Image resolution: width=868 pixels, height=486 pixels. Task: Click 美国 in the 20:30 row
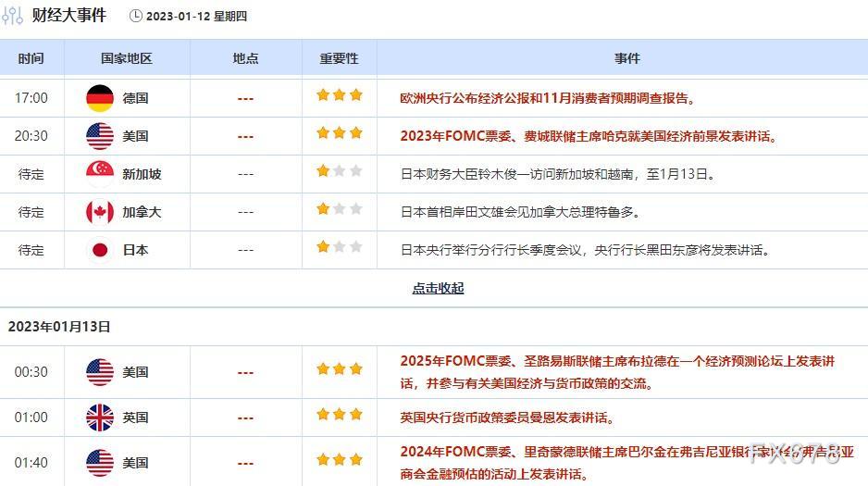[x=136, y=136]
